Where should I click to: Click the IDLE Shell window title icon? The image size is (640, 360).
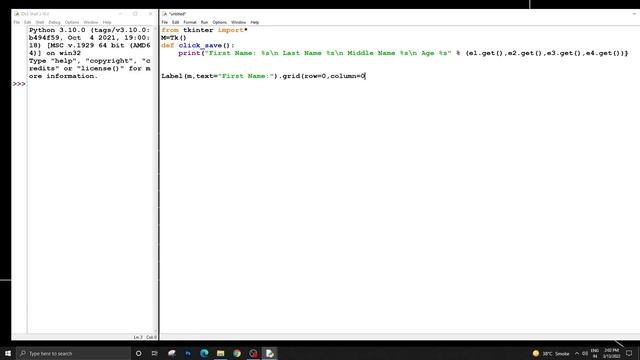(x=17, y=14)
